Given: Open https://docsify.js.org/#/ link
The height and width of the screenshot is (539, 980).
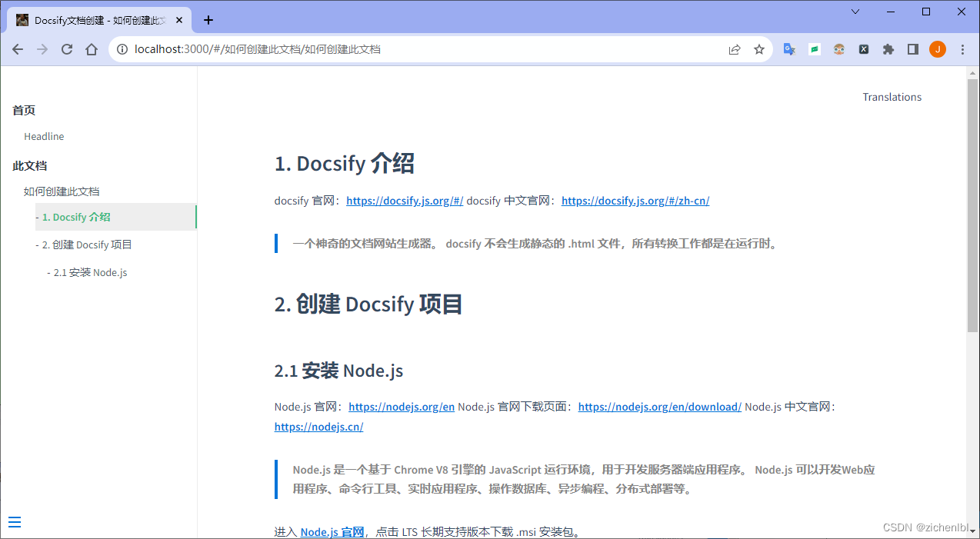Looking at the screenshot, I should click(405, 201).
